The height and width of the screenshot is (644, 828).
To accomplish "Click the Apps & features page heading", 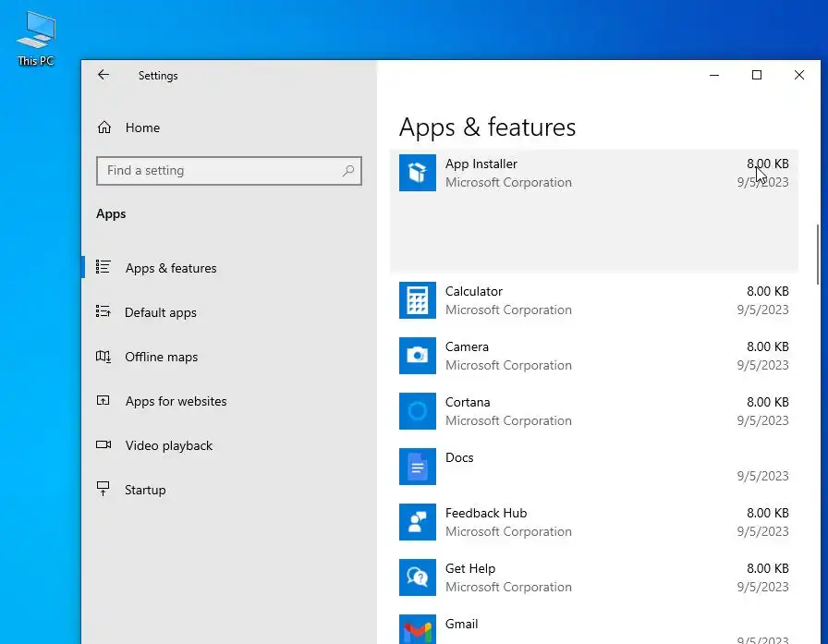I will click(x=487, y=128).
